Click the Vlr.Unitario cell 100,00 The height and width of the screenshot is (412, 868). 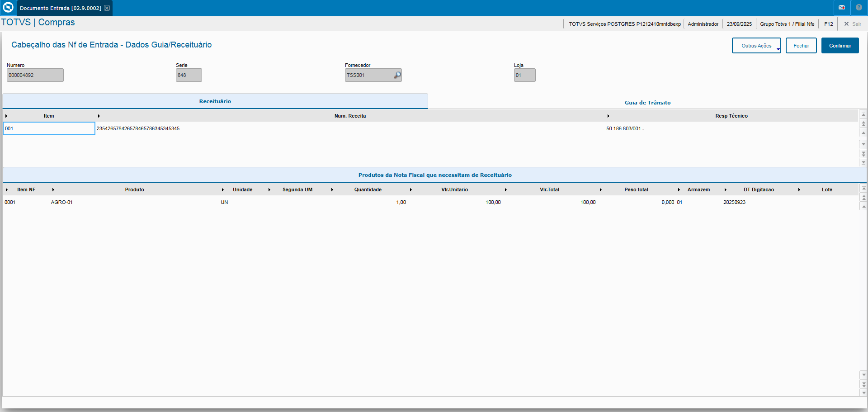coord(493,202)
